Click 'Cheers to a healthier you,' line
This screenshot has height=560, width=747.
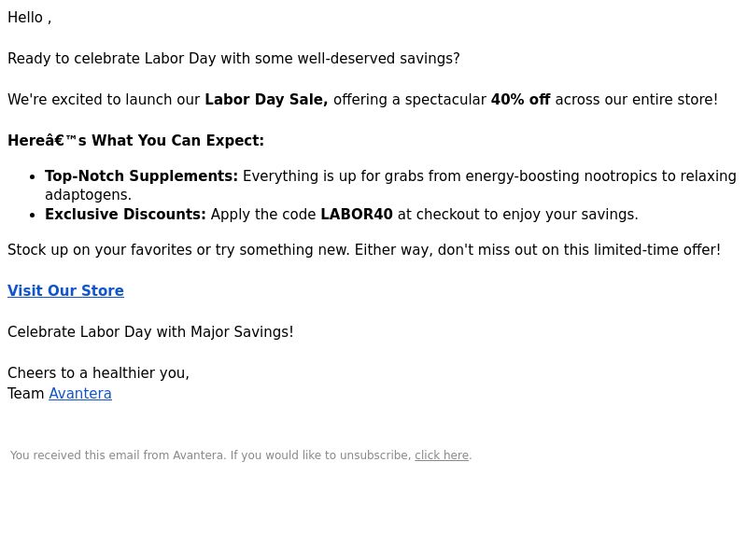pyautogui.click(x=99, y=372)
